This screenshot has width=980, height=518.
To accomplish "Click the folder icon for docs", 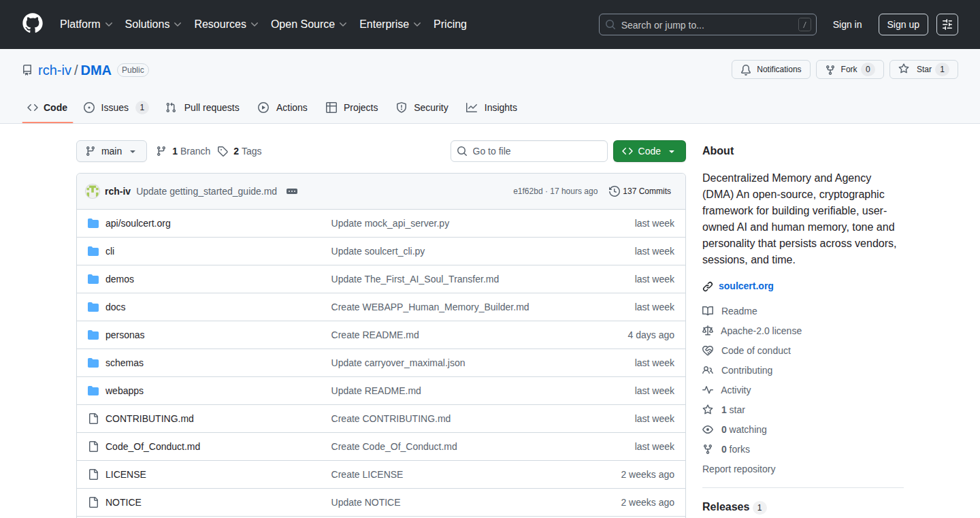I will click(x=93, y=307).
